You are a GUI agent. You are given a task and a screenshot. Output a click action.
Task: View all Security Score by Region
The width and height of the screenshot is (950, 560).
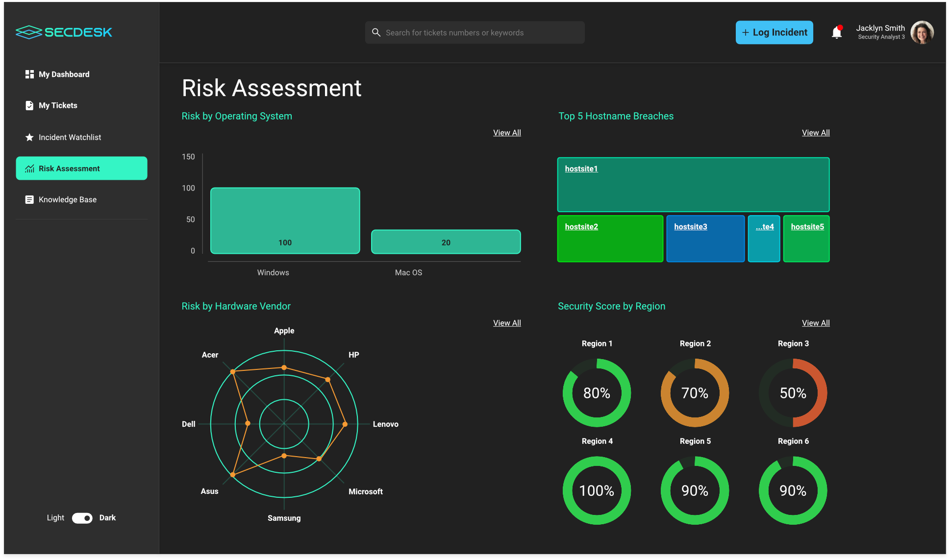(816, 323)
